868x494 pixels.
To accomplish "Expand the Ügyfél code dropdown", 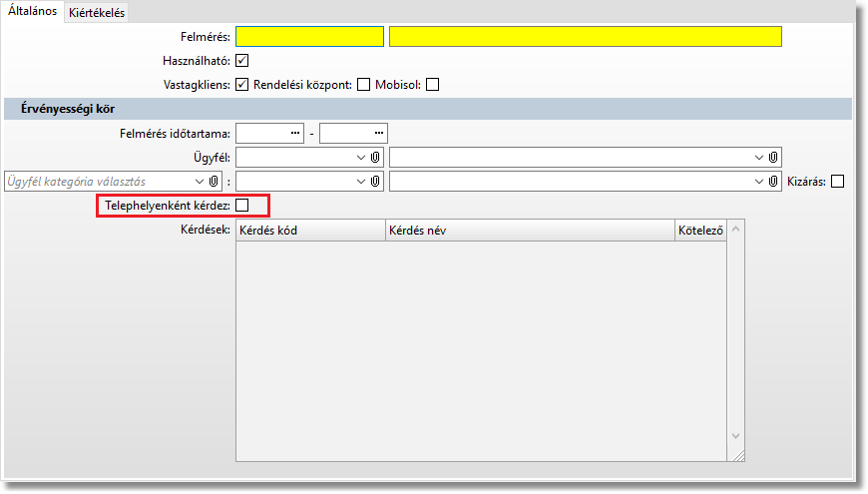I will 361,158.
